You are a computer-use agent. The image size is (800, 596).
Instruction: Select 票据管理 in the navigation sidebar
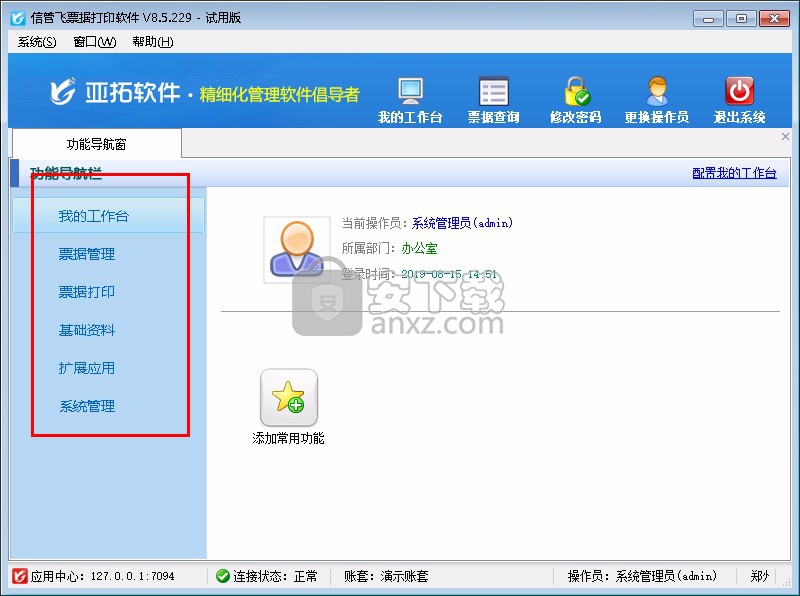click(87, 254)
